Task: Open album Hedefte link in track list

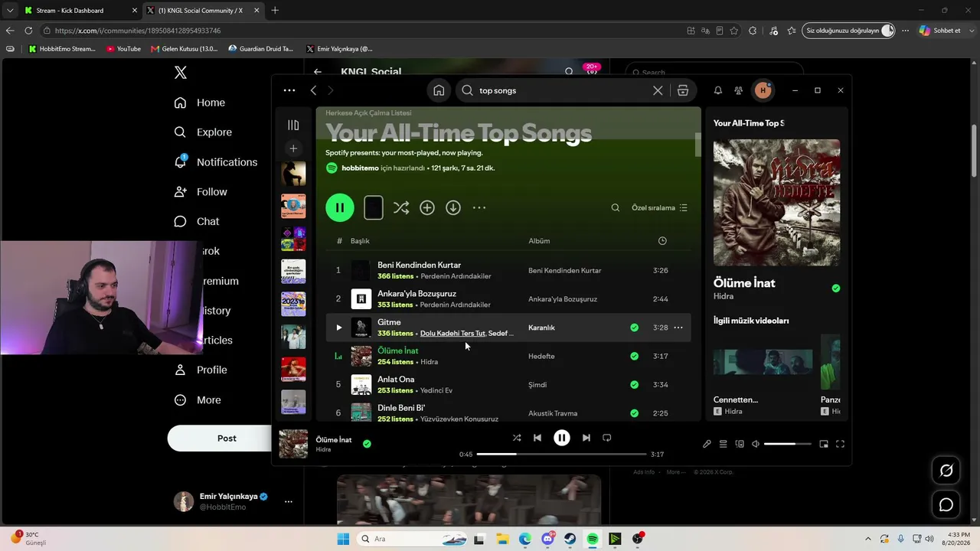Action: (x=541, y=356)
